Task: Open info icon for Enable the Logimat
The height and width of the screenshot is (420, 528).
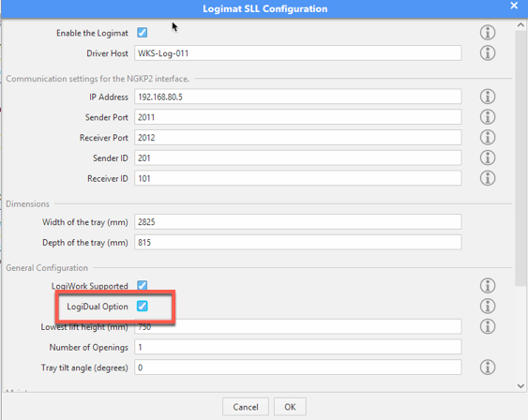Action: tap(488, 33)
